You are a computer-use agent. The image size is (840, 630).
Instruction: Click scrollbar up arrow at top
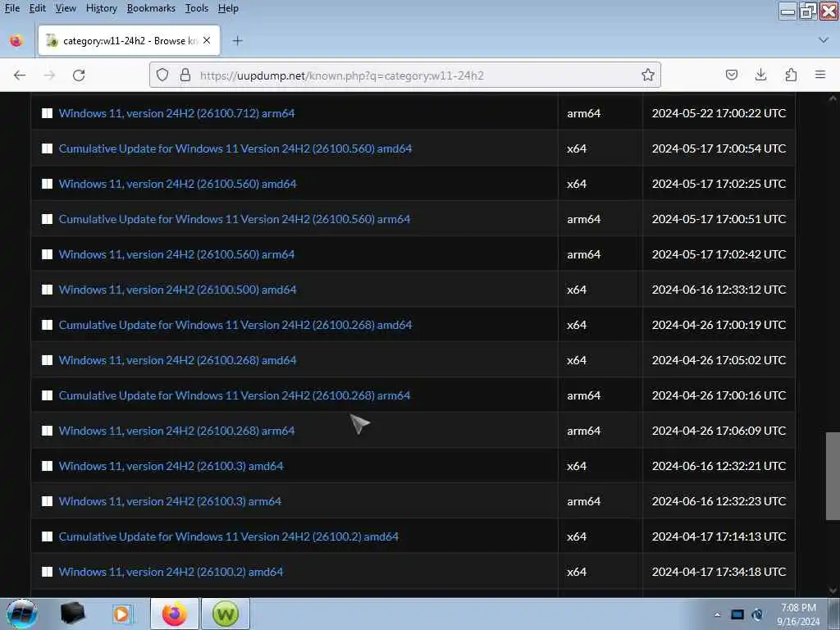tap(833, 98)
